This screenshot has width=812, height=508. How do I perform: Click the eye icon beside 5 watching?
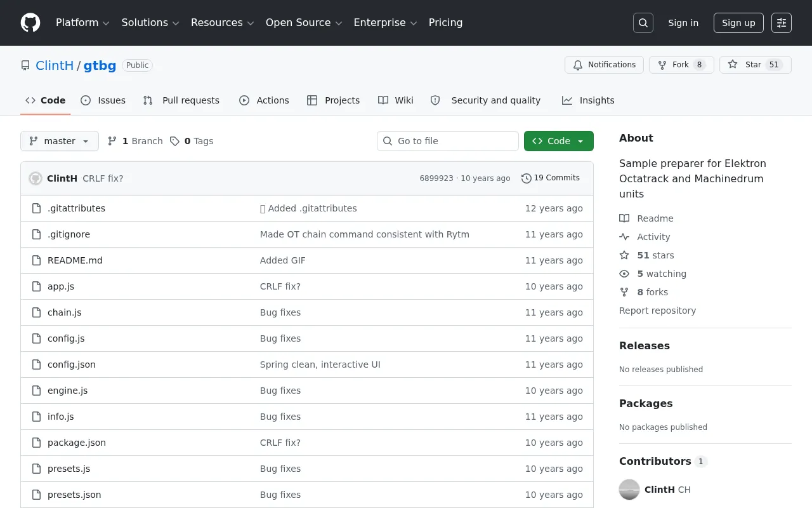click(x=624, y=274)
